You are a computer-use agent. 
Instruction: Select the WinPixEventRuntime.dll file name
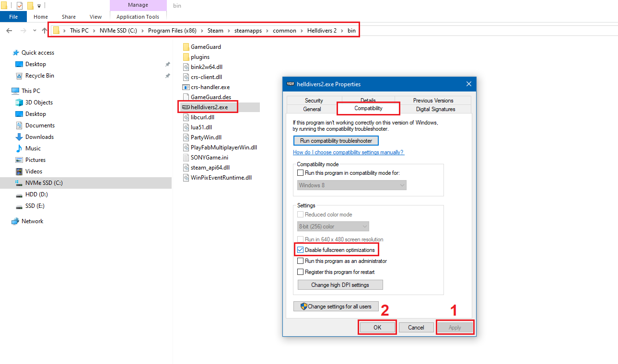[x=221, y=178]
